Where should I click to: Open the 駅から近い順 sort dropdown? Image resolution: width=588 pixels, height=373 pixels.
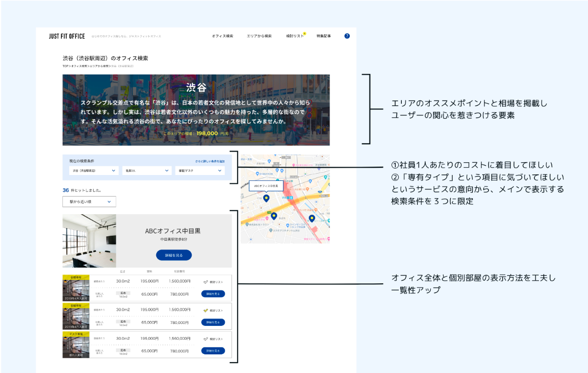pos(89,201)
